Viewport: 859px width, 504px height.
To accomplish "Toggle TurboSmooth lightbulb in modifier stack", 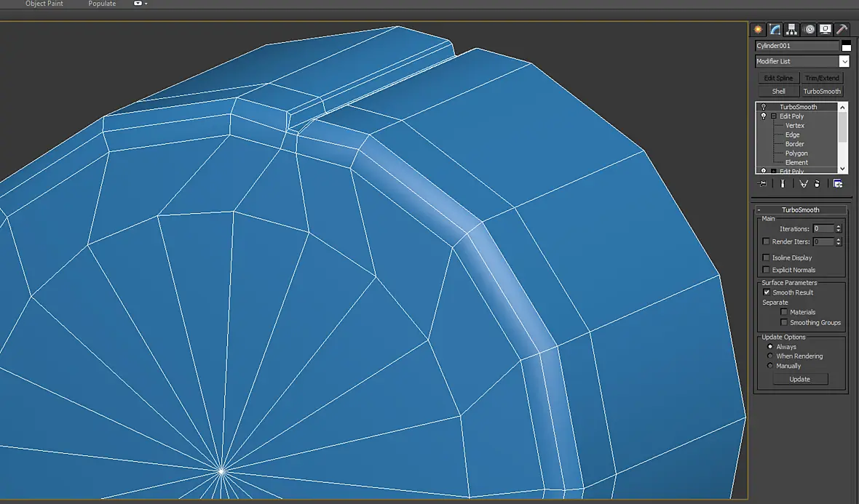I will click(763, 107).
